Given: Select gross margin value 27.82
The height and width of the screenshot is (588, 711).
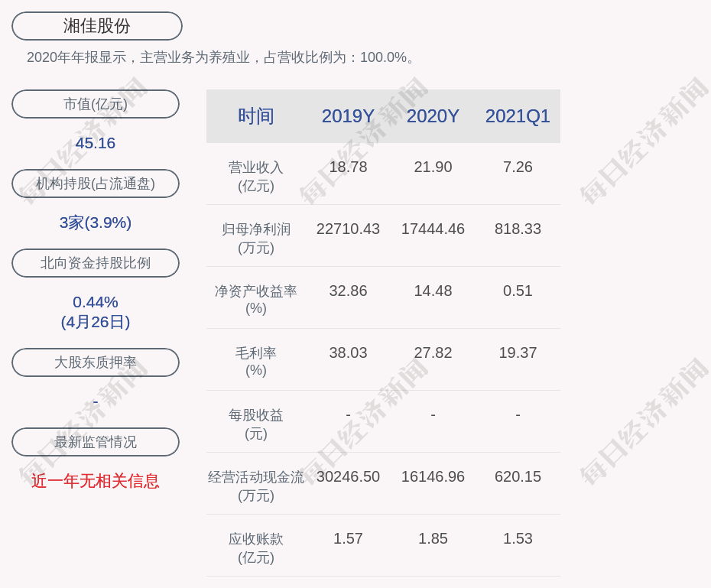Looking at the screenshot, I should (433, 352).
